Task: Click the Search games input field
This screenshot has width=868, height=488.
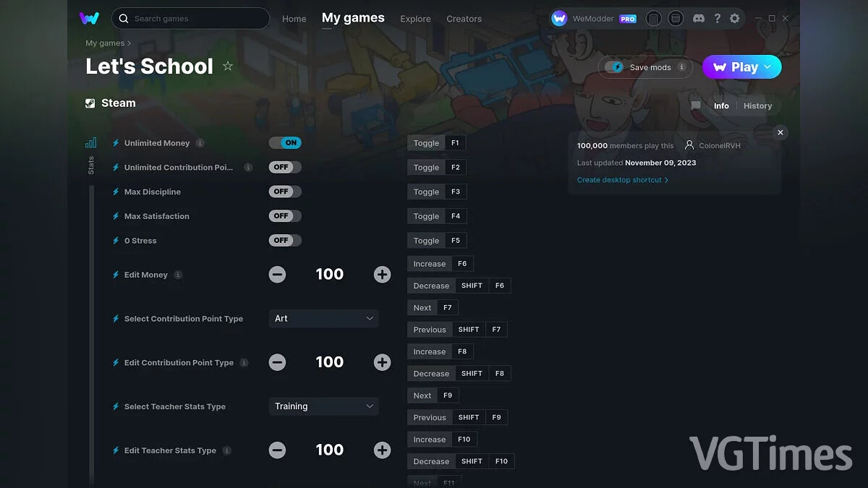Action: pyautogui.click(x=190, y=18)
